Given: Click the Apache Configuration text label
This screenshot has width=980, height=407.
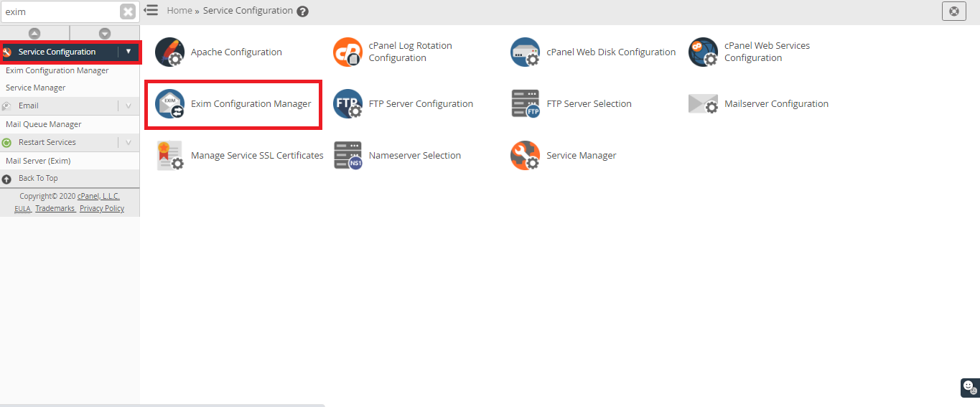Looking at the screenshot, I should (236, 52).
